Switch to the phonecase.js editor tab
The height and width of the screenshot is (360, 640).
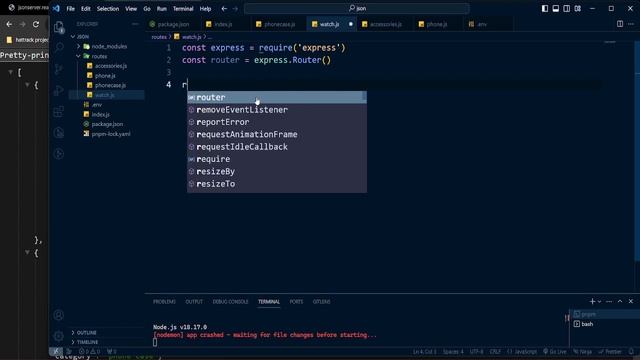280,24
